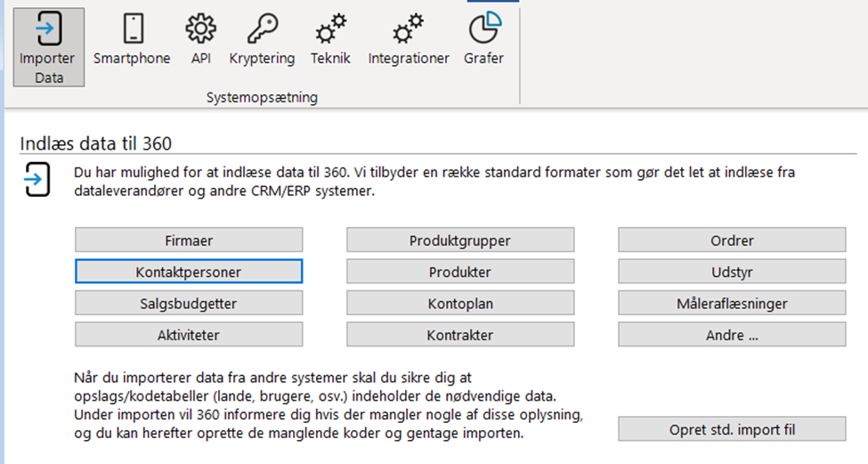
Task: Click the Produkter button
Action: pos(460,272)
